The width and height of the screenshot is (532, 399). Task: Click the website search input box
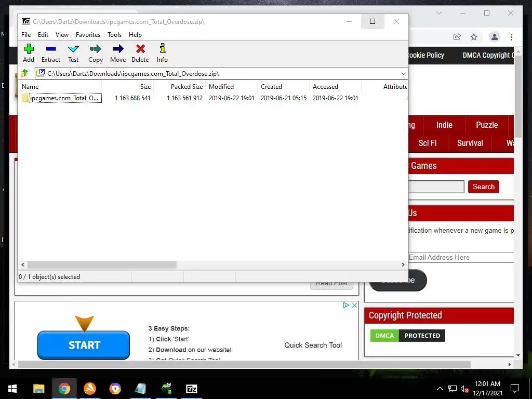click(x=436, y=187)
